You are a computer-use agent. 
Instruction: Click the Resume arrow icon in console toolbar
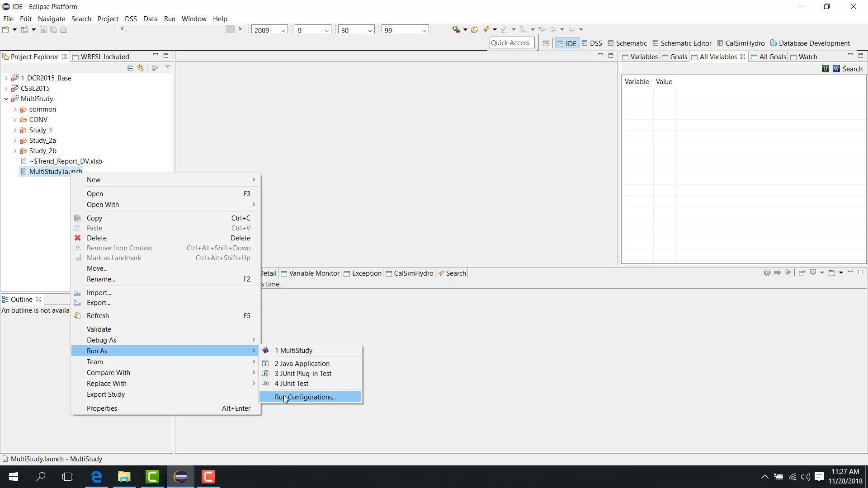778,272
